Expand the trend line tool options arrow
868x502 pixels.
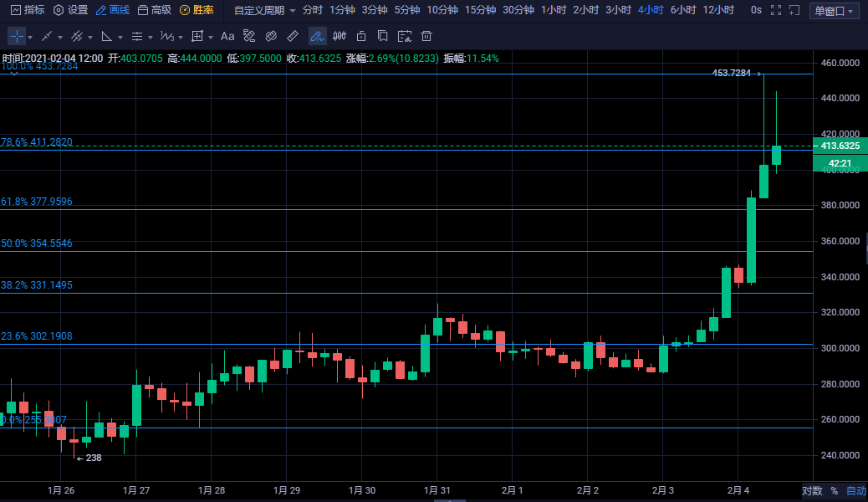61,38
